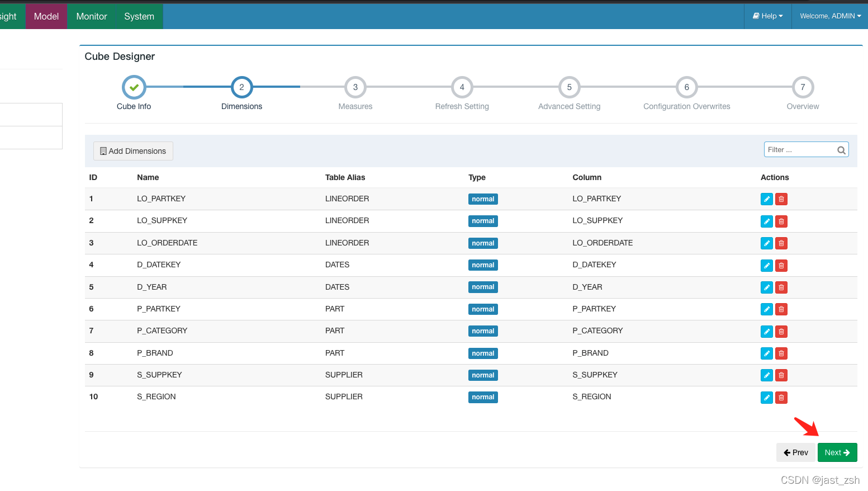Edit the P_PARTKEY dimension row
This screenshot has height=491, width=868.
pyautogui.click(x=766, y=309)
